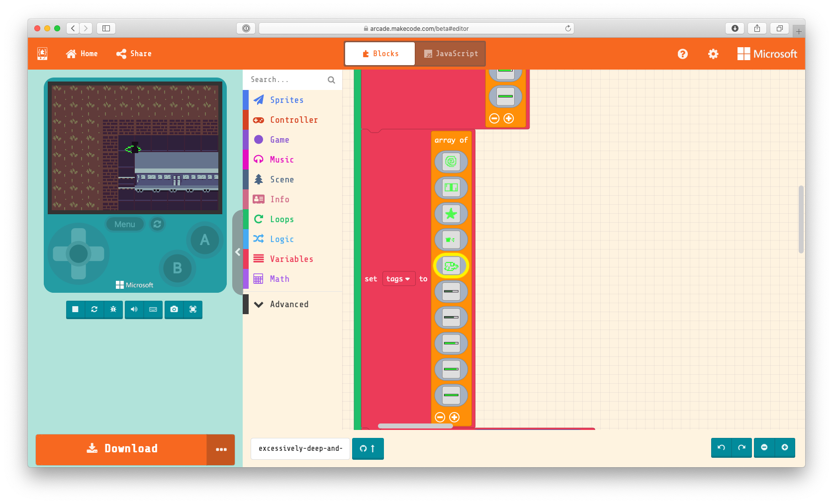Edit the highlighted yellow-outlined sprite image
This screenshot has height=504, width=833.
(x=451, y=266)
